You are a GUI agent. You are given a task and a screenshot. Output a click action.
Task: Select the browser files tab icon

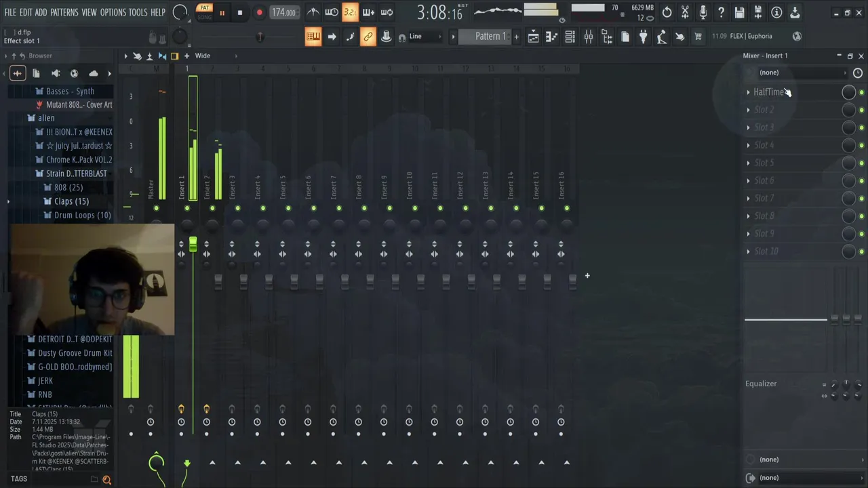click(x=36, y=73)
